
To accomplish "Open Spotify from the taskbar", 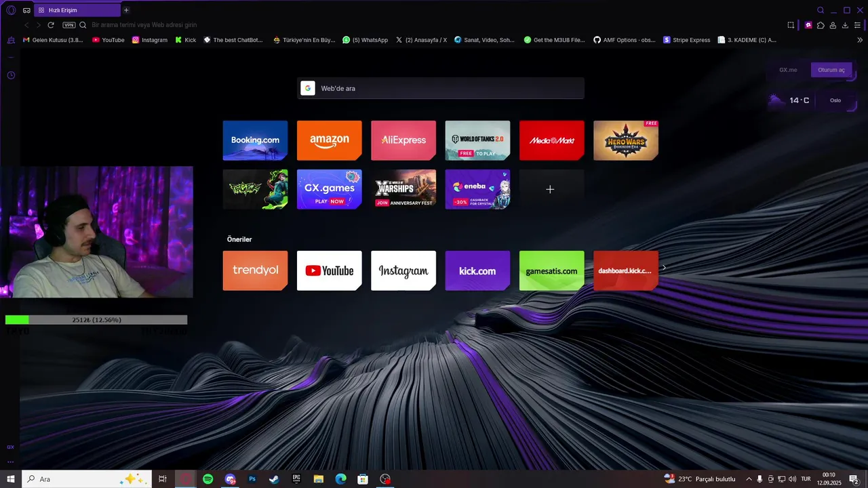I will pos(208,479).
